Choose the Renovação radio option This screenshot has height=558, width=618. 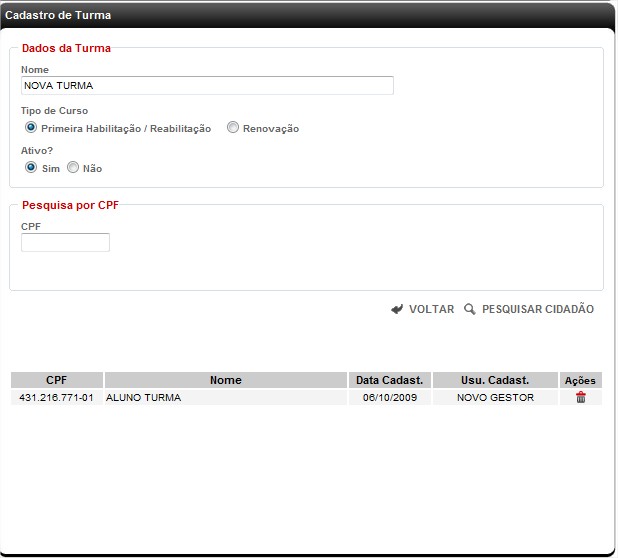point(233,128)
